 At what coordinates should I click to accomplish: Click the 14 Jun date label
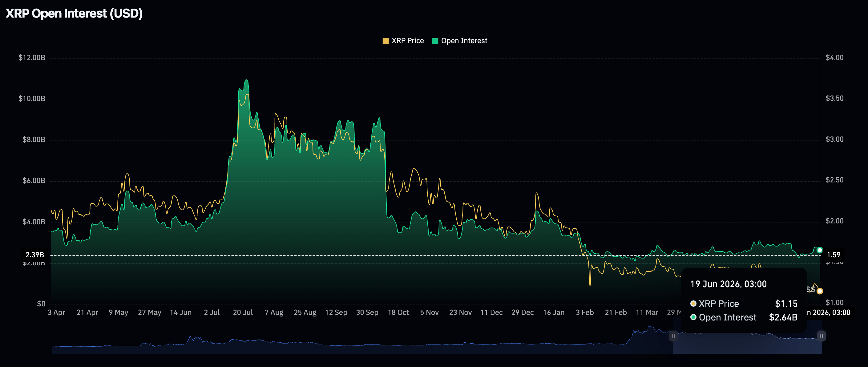(181, 313)
